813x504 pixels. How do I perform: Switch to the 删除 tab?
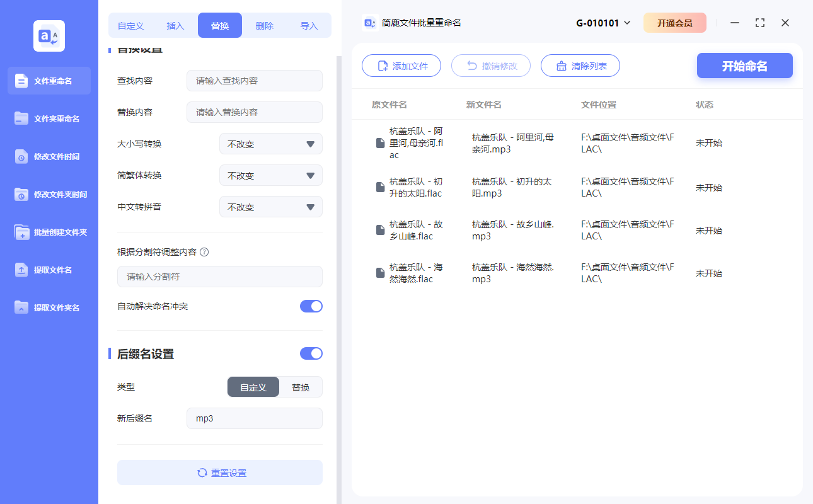point(264,25)
